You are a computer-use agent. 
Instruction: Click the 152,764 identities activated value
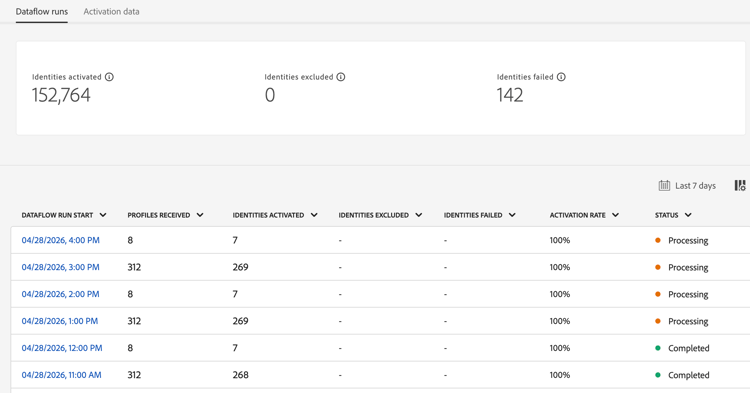[x=61, y=95]
